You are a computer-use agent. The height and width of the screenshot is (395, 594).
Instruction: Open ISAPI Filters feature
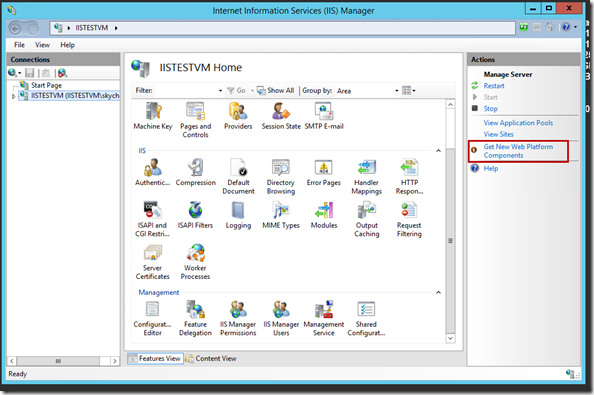195,215
